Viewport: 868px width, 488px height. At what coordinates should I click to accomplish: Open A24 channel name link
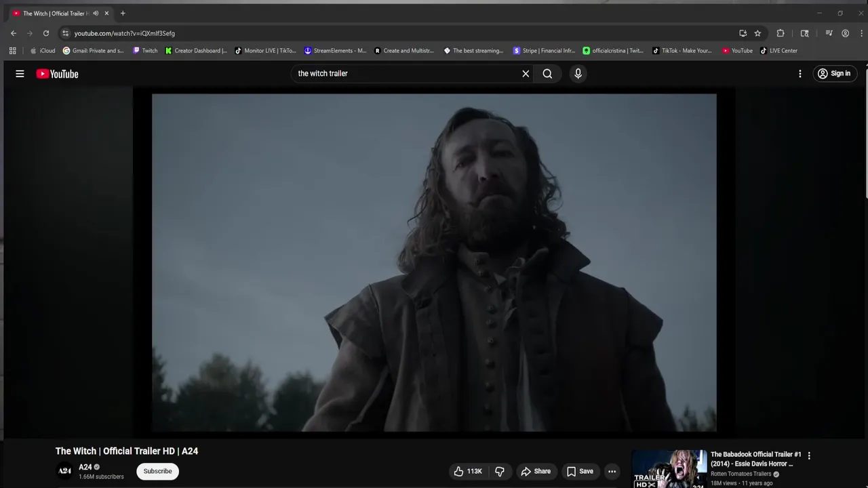click(x=85, y=467)
